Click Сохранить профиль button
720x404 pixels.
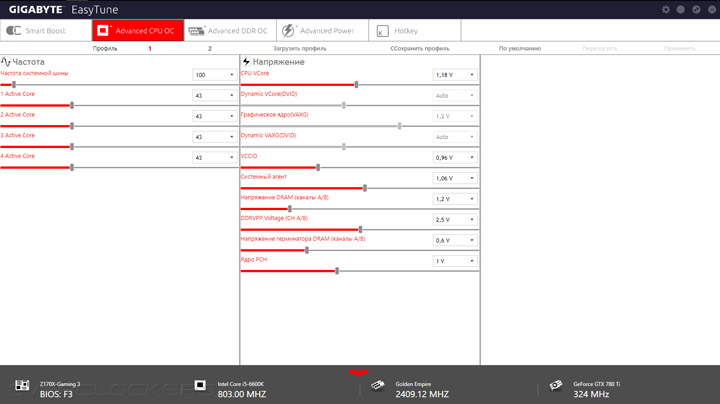pyautogui.click(x=420, y=48)
